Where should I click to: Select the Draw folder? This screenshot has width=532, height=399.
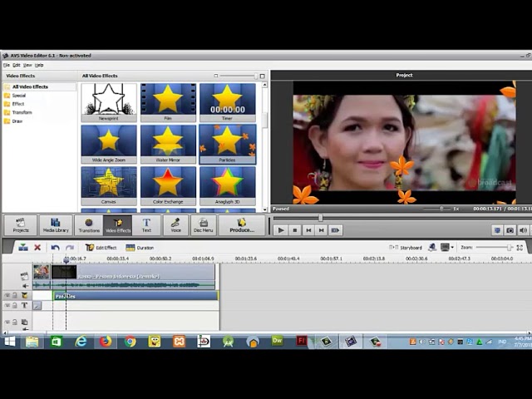pos(17,121)
